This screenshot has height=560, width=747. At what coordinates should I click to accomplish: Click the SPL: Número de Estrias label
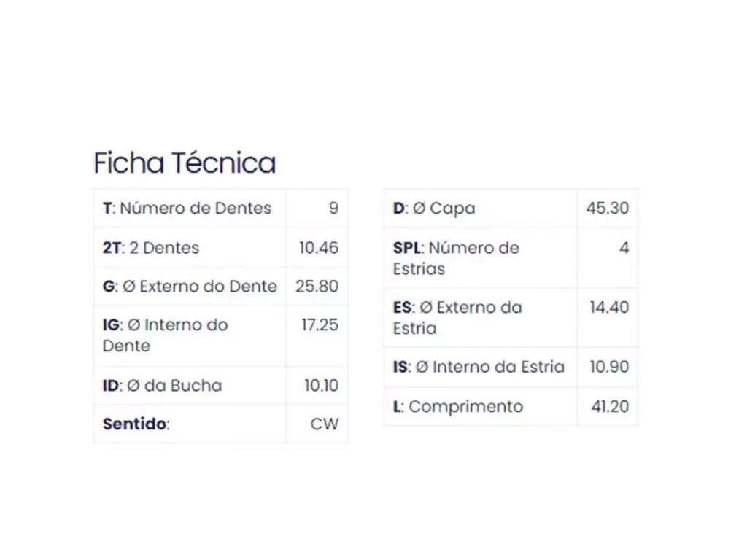coord(456,258)
